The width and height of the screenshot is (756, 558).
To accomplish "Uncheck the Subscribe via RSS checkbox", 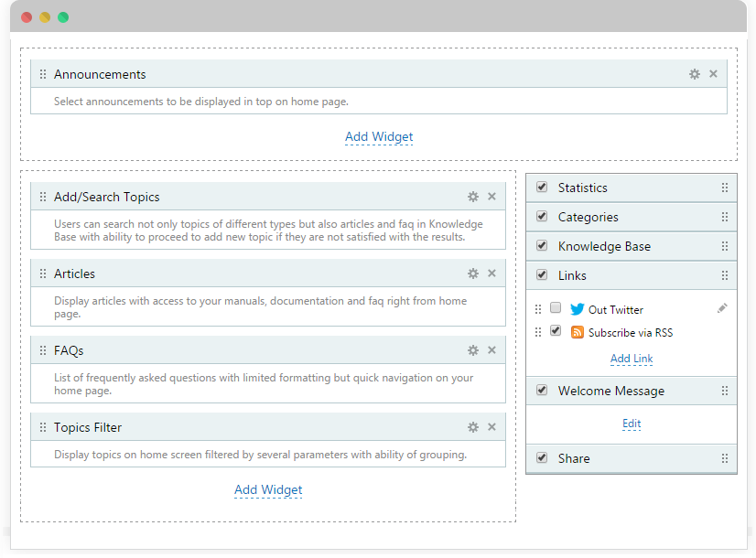I will tap(556, 331).
